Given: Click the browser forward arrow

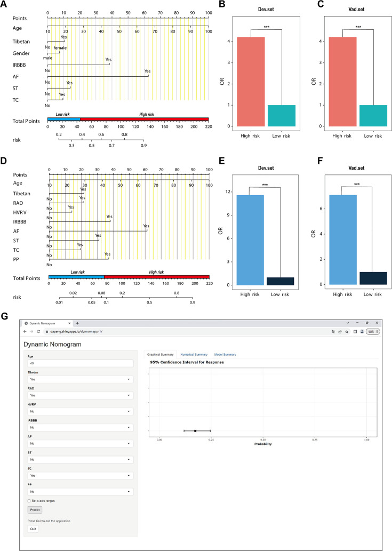Looking at the screenshot, I should tap(31, 331).
